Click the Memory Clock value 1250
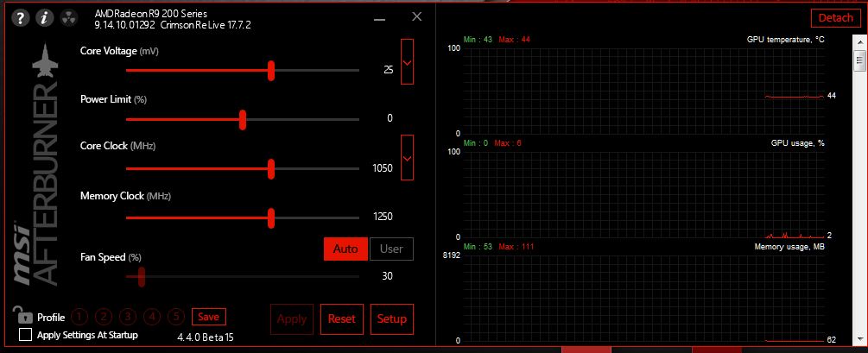 (383, 217)
